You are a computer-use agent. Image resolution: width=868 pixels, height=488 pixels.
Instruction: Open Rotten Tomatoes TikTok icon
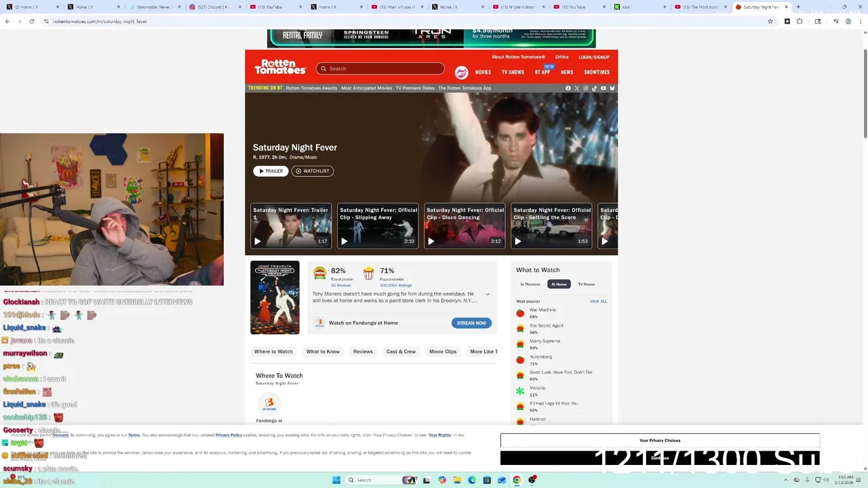point(595,88)
